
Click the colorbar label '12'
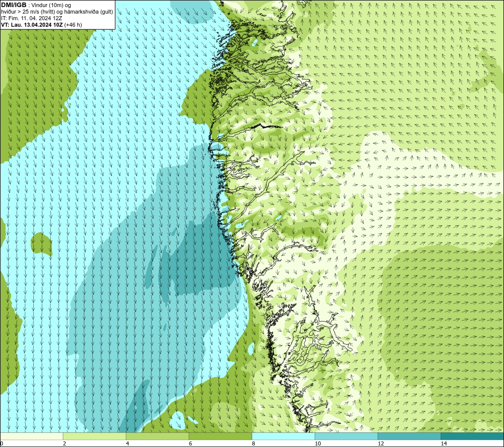[381, 443]
